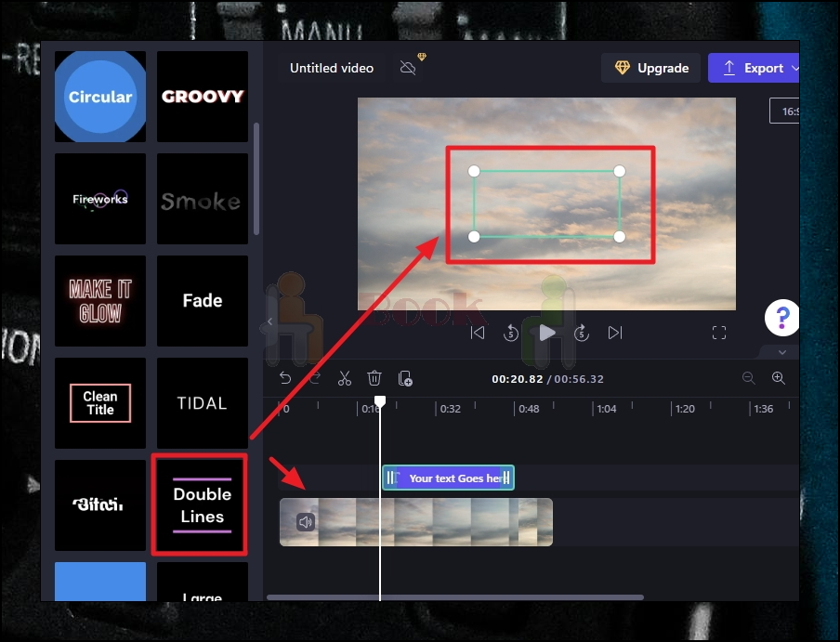Click the timeline playhead marker
840x642 pixels.
[380, 401]
